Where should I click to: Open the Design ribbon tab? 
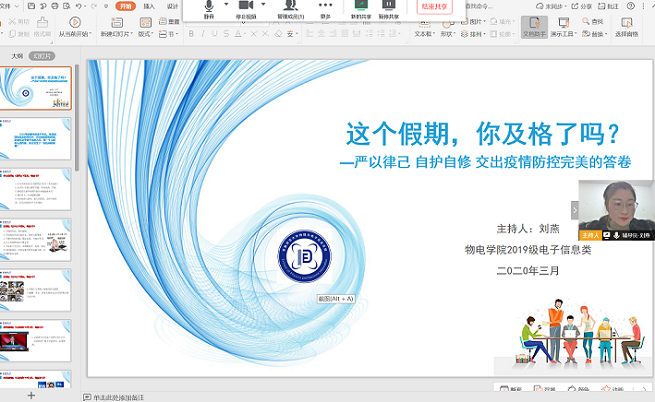pos(172,6)
